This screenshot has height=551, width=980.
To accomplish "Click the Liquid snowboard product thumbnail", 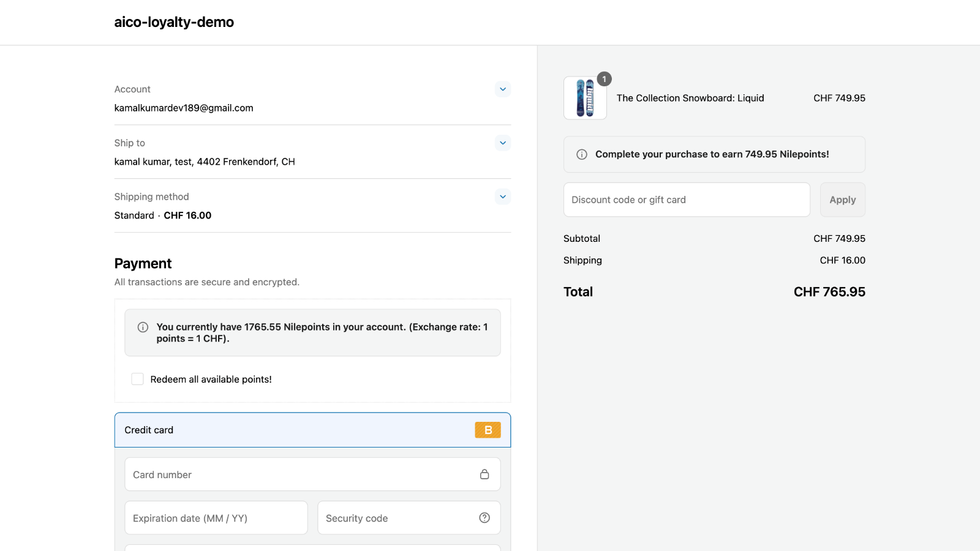I will (585, 98).
